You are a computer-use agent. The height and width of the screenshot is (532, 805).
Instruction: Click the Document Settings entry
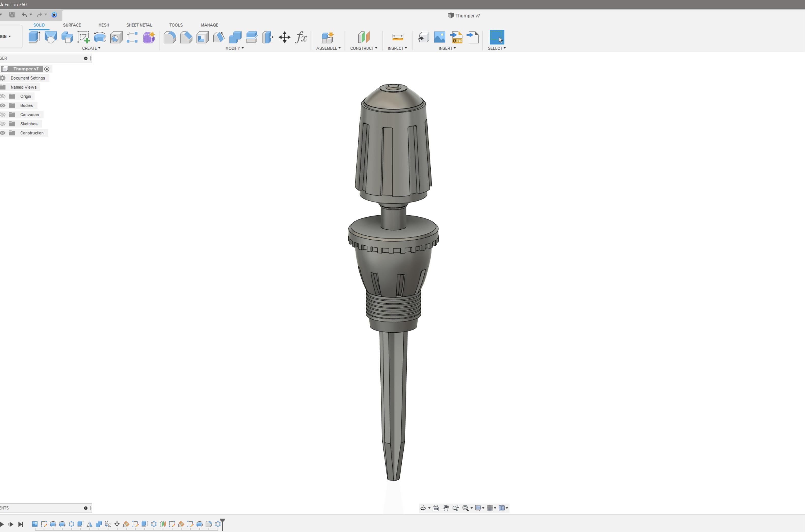[27, 78]
